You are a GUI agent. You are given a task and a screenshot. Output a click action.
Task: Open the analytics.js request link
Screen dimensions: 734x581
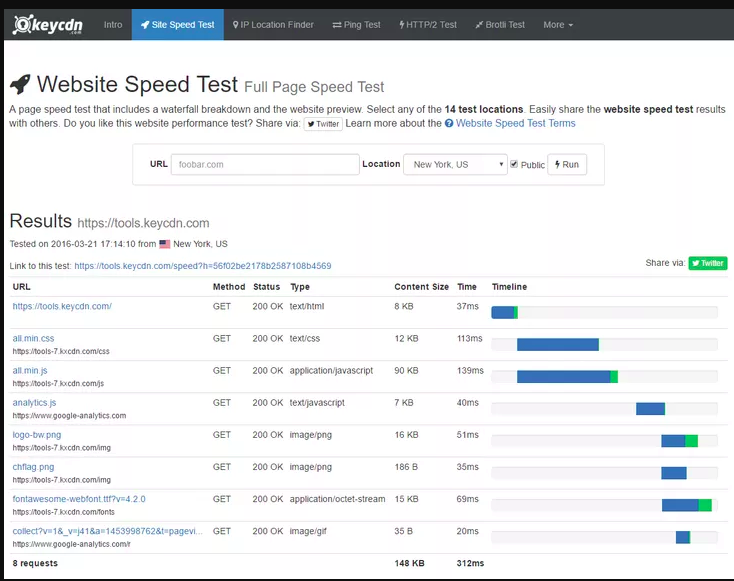pos(34,403)
